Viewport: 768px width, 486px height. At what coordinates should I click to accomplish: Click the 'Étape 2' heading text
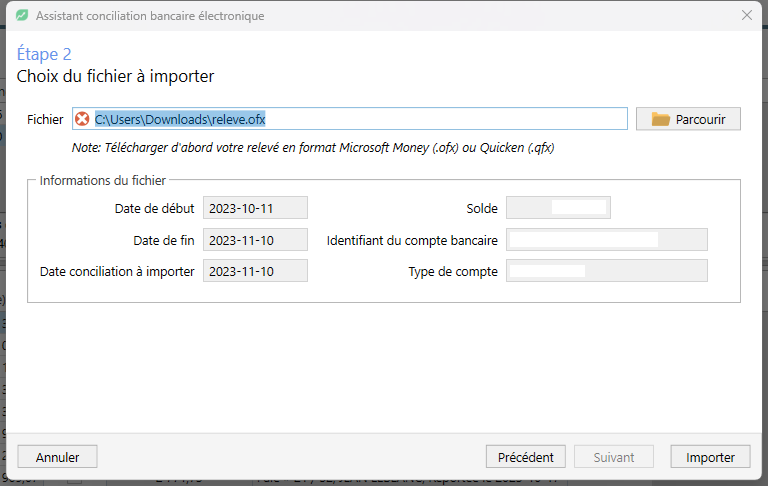point(44,54)
